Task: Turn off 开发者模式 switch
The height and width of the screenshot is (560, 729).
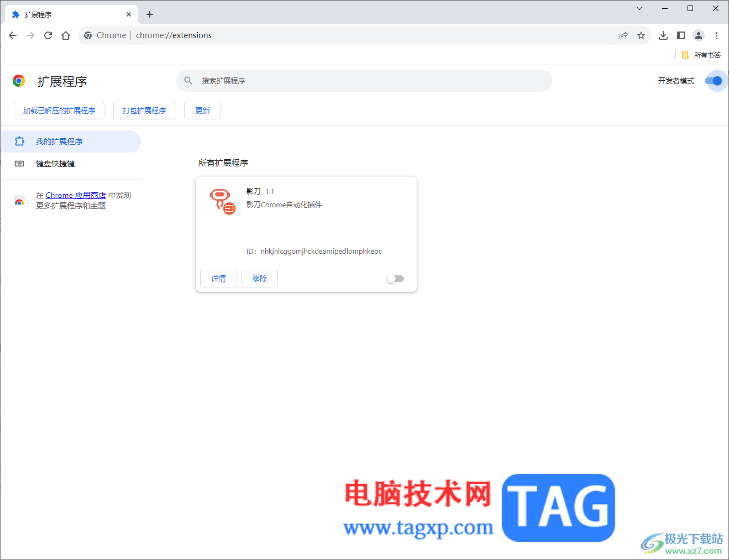Action: (x=715, y=81)
